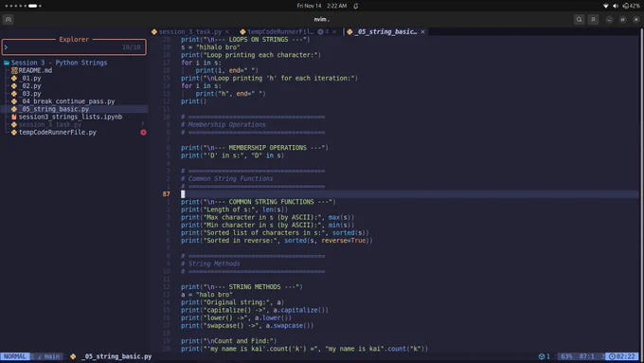Switch to the session_3_task.py tab
The image size is (644, 363).
click(x=190, y=31)
